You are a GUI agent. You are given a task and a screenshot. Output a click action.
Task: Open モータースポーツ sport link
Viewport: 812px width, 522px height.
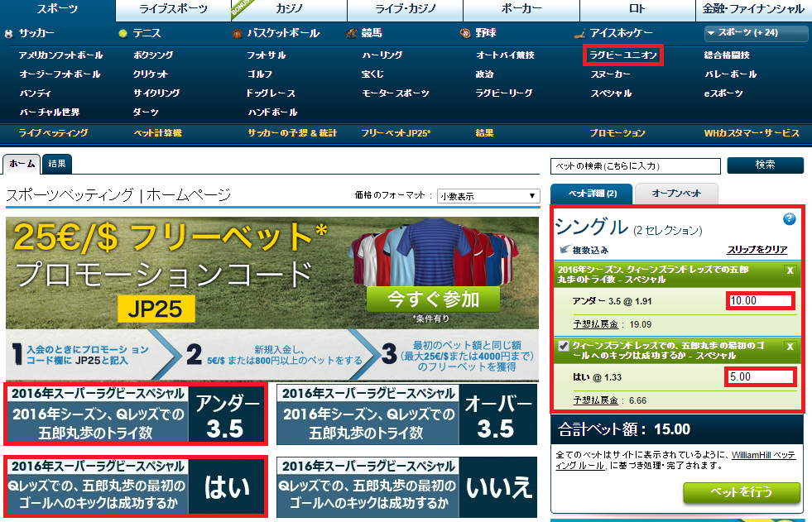[396, 93]
